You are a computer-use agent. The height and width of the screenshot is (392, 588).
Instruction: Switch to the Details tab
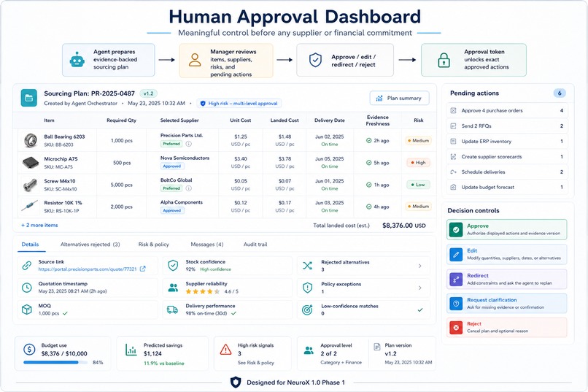[30, 245]
